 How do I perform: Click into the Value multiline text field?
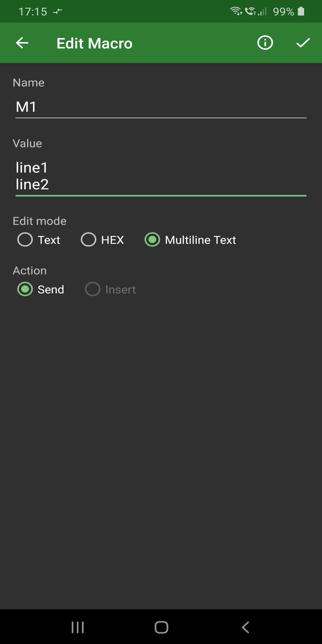161,176
